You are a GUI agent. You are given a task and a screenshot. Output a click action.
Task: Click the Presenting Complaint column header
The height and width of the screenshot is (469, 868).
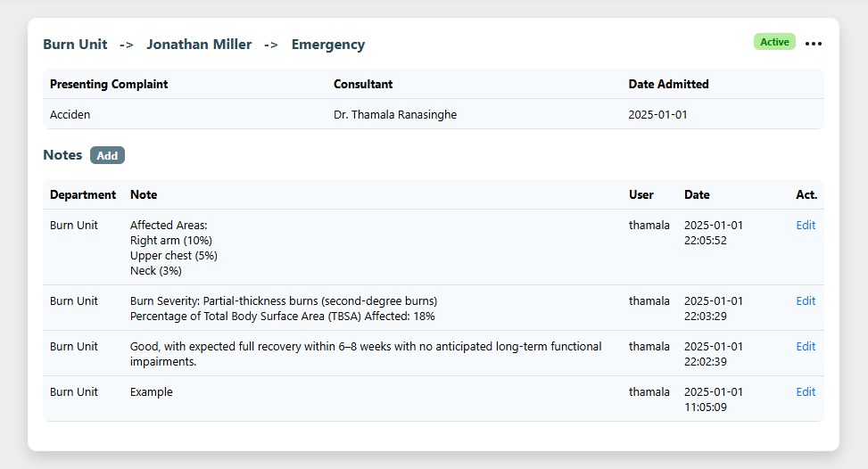109,85
